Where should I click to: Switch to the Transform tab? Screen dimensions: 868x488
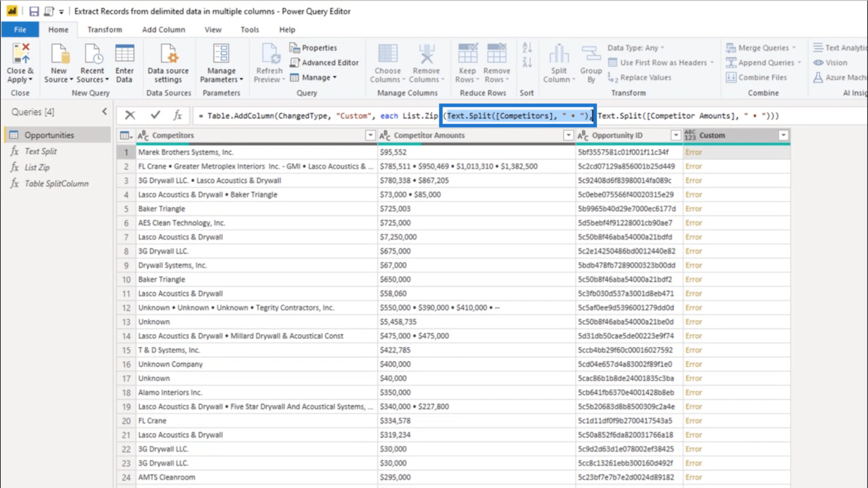104,29
